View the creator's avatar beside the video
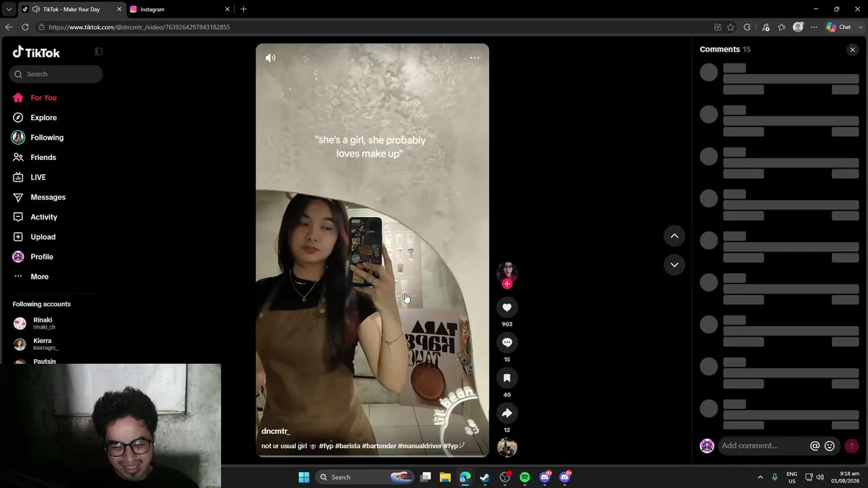This screenshot has width=868, height=488. (507, 272)
